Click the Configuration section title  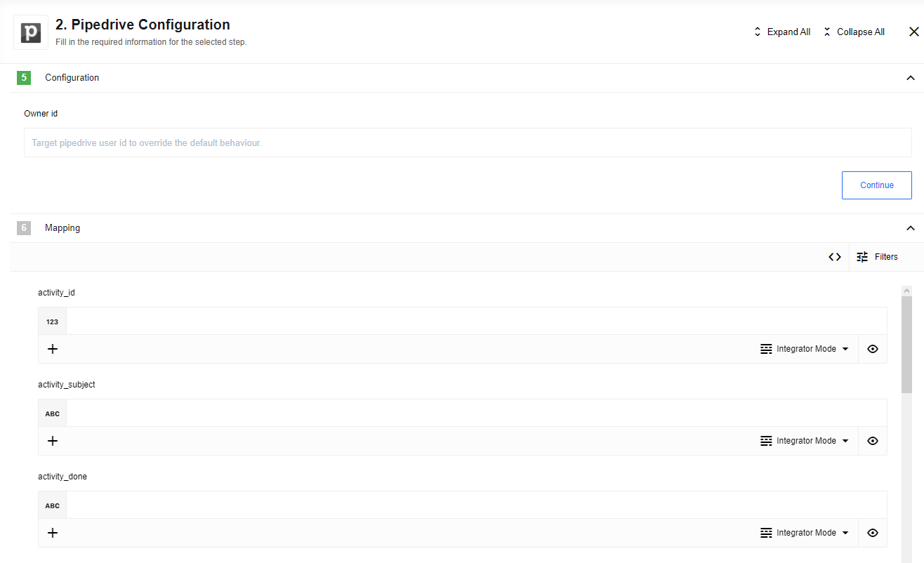pyautogui.click(x=72, y=78)
